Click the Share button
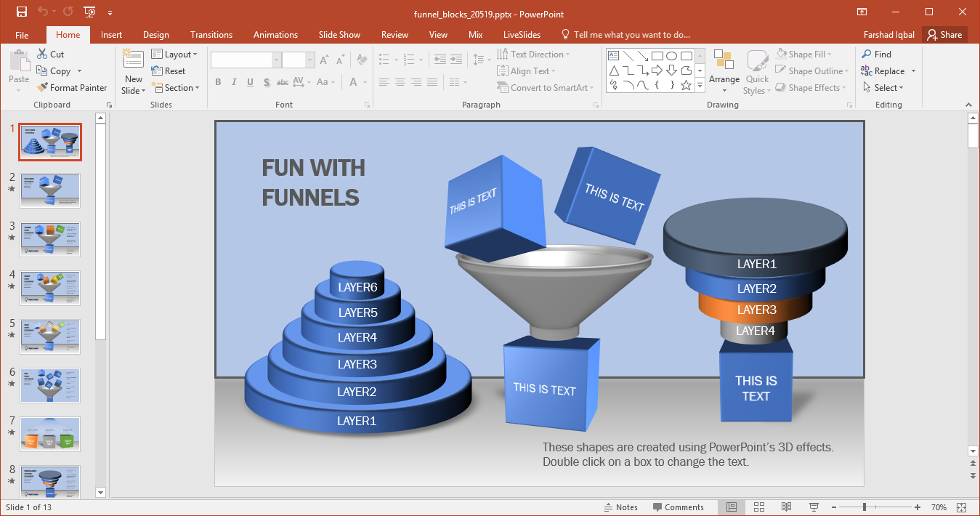Screen dimensions: 980x516 [x=944, y=35]
